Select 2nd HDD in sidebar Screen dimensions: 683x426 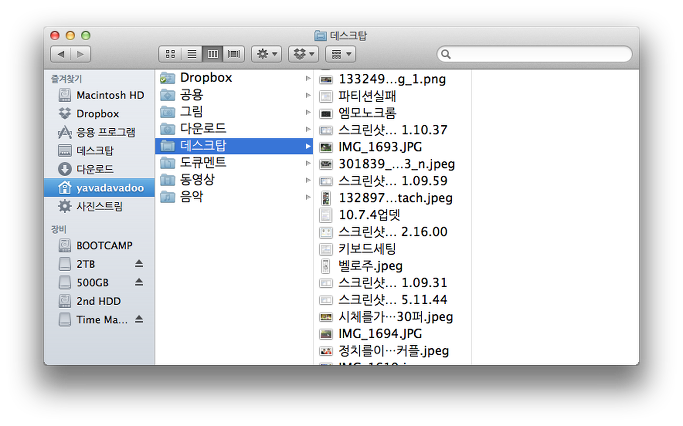point(99,301)
